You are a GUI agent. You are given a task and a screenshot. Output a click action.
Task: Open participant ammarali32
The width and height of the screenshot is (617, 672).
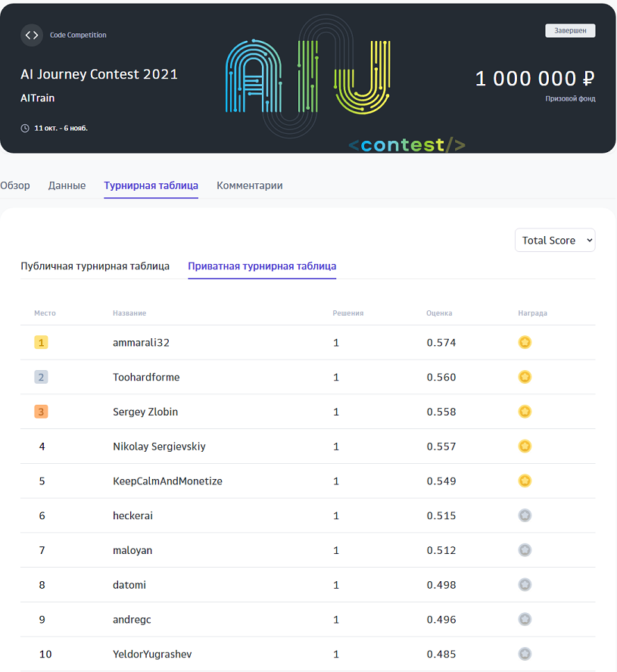click(141, 342)
